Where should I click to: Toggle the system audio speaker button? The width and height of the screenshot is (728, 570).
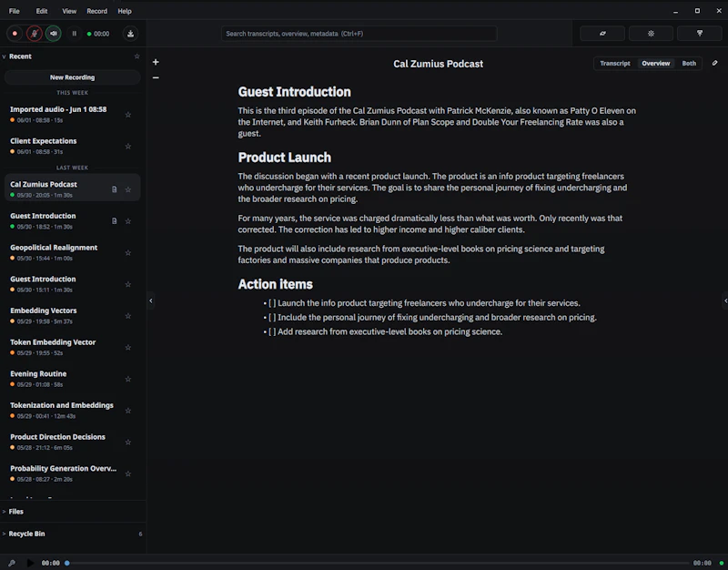coord(54,34)
